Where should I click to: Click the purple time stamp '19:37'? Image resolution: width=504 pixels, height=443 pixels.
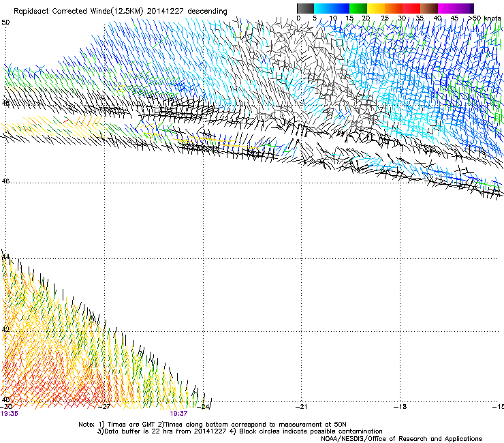[x=178, y=414]
